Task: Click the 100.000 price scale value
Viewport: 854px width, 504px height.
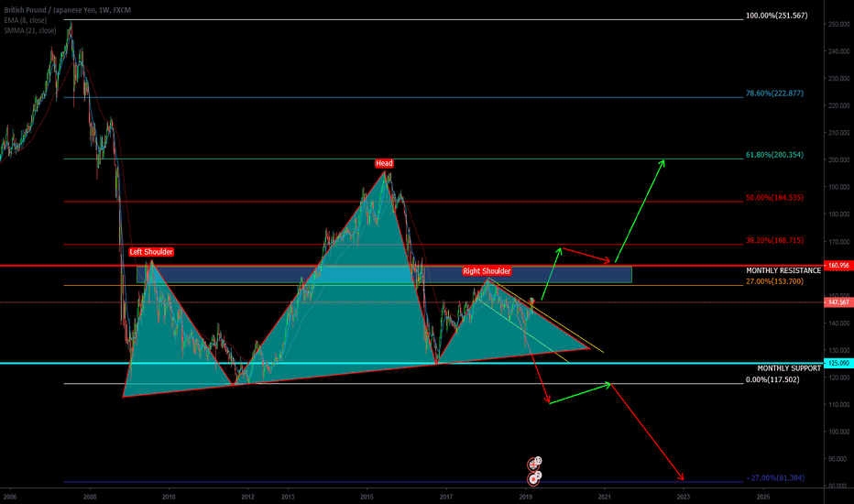Action: 838,432
